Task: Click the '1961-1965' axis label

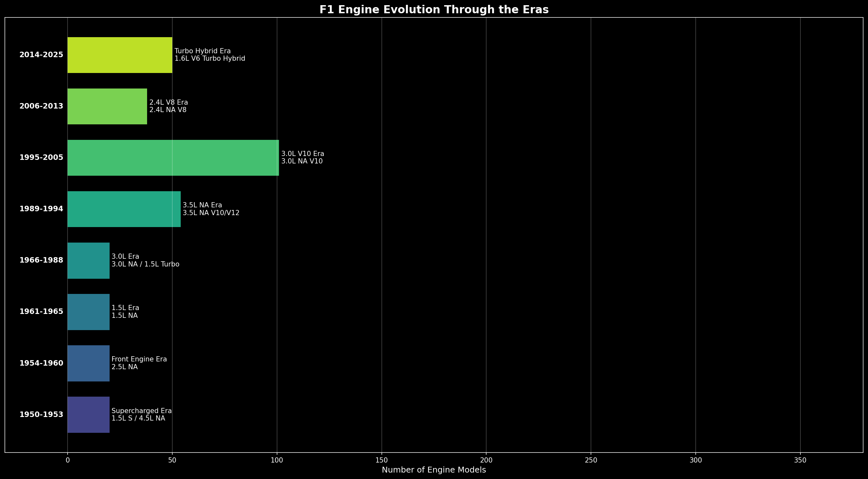Action: pyautogui.click(x=41, y=312)
